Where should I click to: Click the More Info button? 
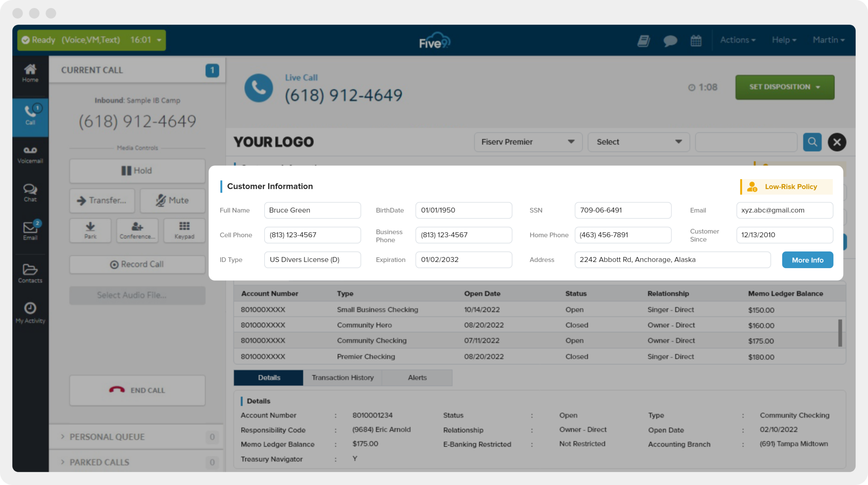[808, 260]
